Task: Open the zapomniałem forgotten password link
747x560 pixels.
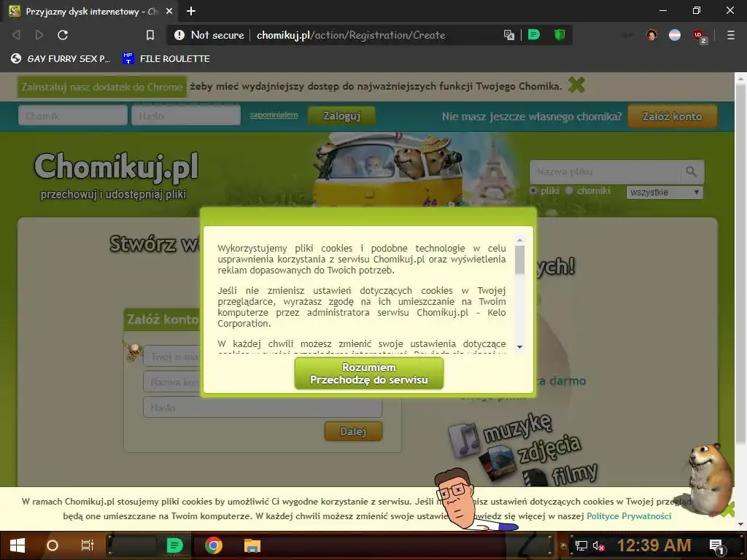Action: [x=274, y=114]
